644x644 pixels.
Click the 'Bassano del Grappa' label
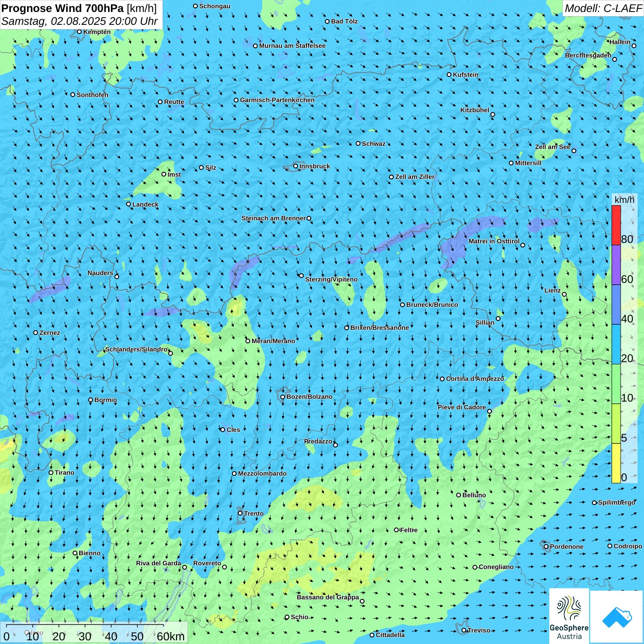click(x=328, y=597)
